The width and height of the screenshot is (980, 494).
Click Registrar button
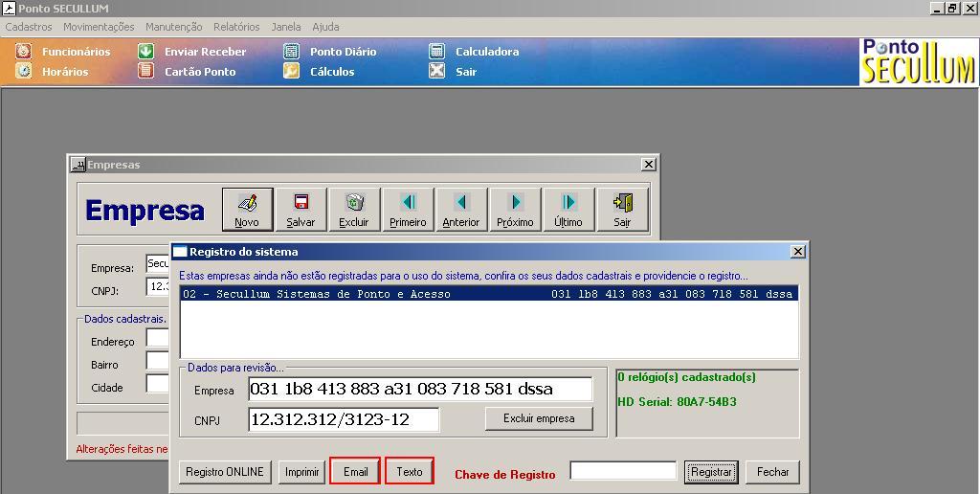[x=711, y=471]
